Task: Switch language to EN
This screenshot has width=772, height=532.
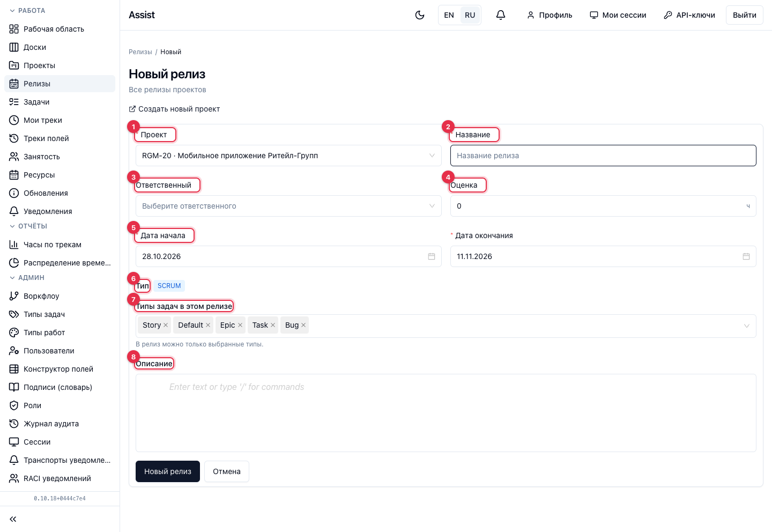Action: pyautogui.click(x=449, y=15)
